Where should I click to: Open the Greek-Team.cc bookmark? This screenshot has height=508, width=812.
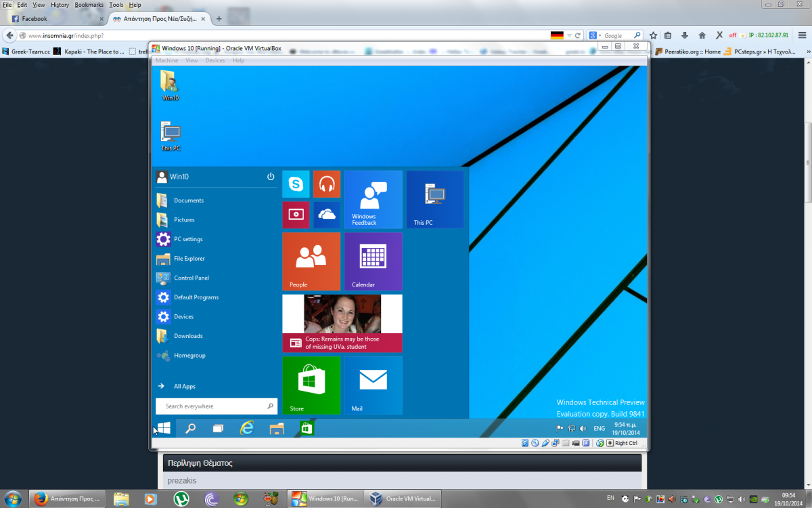coord(26,51)
